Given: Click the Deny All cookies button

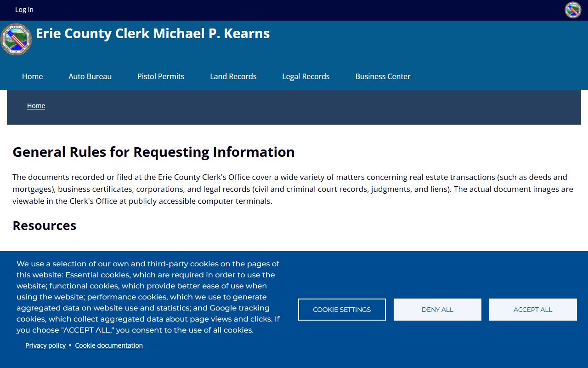Looking at the screenshot, I should click(x=437, y=310).
